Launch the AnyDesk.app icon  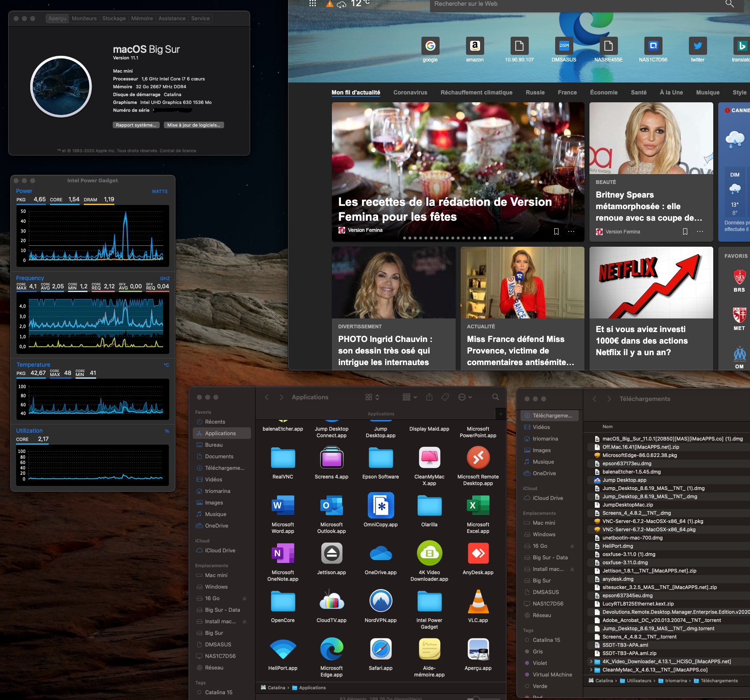(x=478, y=554)
